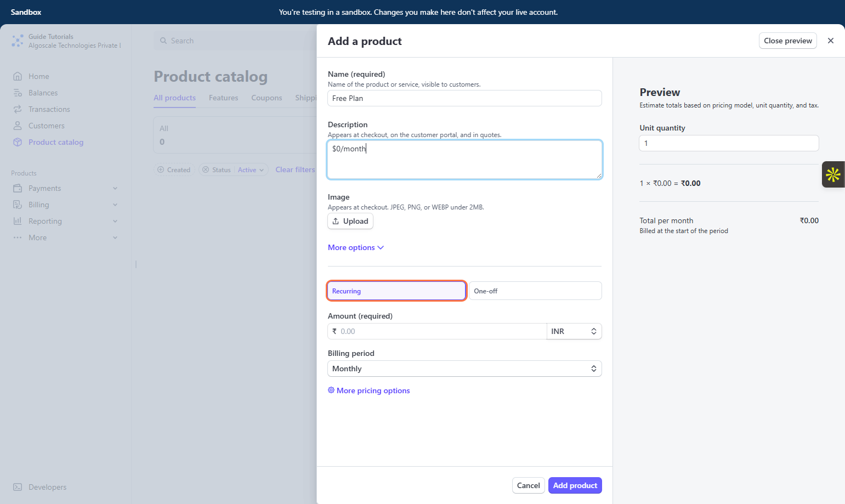
Task: Click the Balances scale icon
Action: pos(18,93)
